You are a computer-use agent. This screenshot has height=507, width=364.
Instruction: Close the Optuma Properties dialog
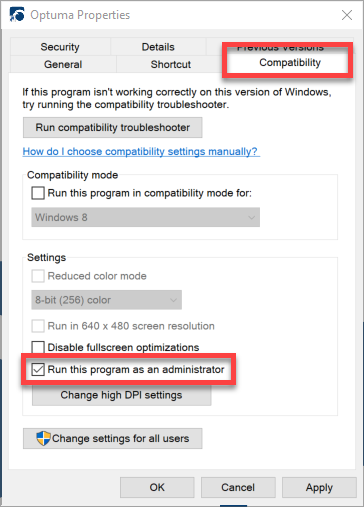[x=347, y=15]
